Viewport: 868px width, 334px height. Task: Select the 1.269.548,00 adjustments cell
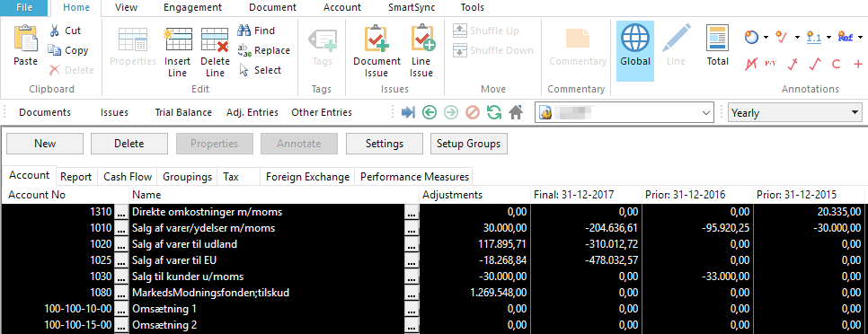point(474,293)
